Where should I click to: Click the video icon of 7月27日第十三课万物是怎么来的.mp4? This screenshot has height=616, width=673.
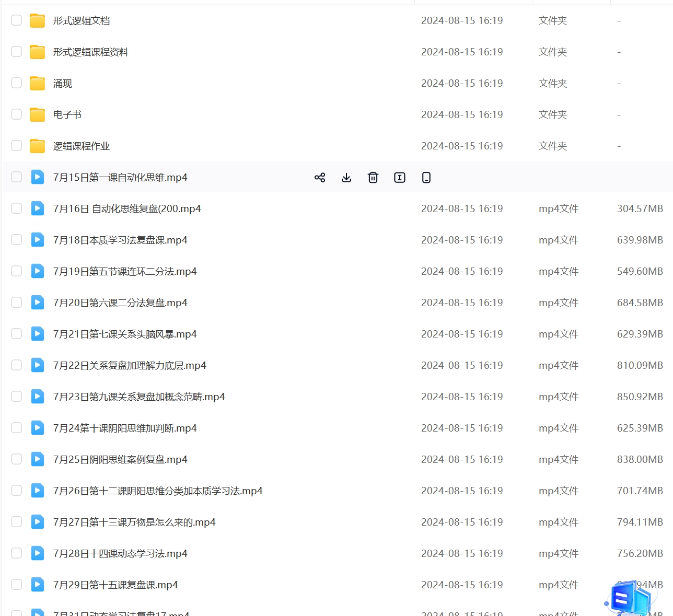click(x=37, y=522)
